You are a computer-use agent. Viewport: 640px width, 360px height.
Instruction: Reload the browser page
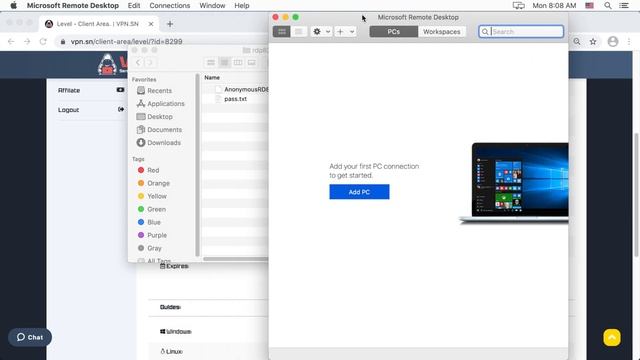(x=43, y=41)
